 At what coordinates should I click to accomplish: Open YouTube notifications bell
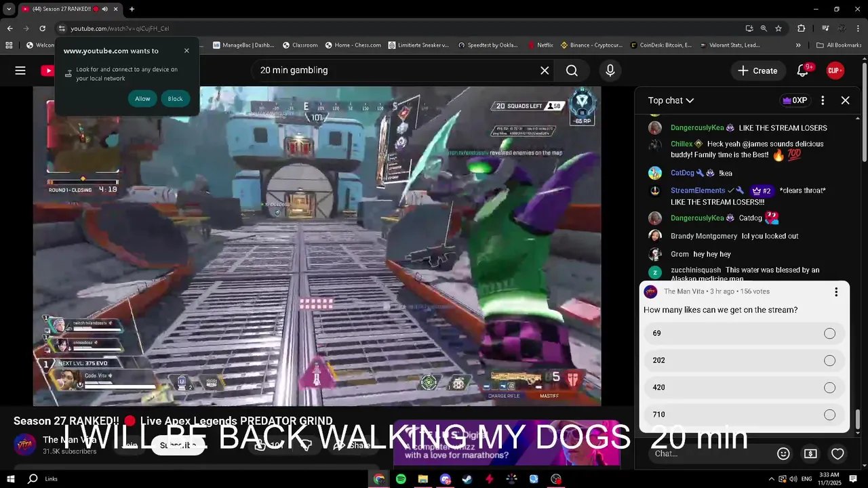coord(803,70)
